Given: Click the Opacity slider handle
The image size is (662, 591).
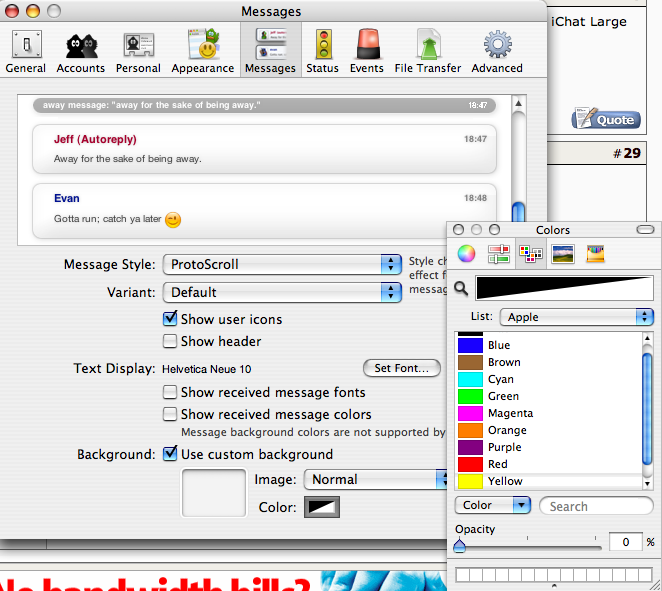Looking at the screenshot, I should 459,545.
